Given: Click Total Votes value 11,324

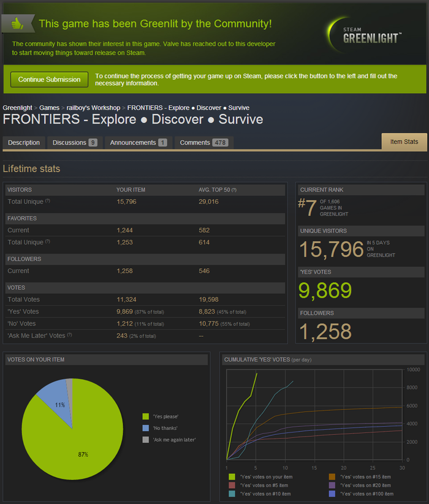Looking at the screenshot, I should tap(126, 299).
